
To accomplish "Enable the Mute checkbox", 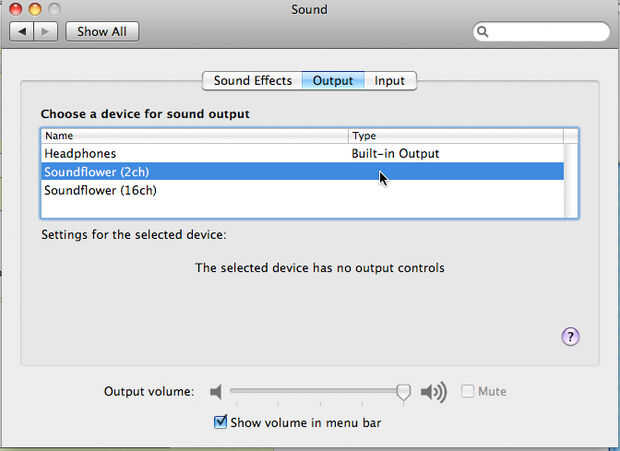I will coord(467,392).
